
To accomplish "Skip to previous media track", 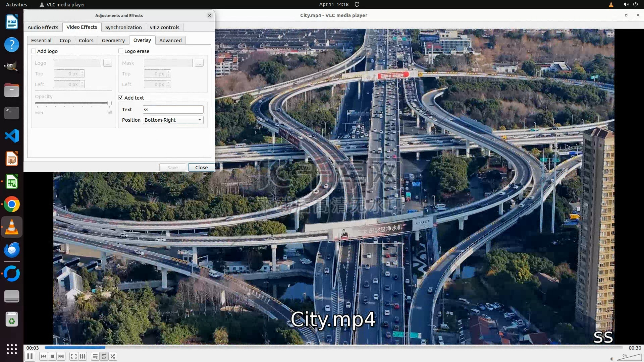I will click(43, 356).
